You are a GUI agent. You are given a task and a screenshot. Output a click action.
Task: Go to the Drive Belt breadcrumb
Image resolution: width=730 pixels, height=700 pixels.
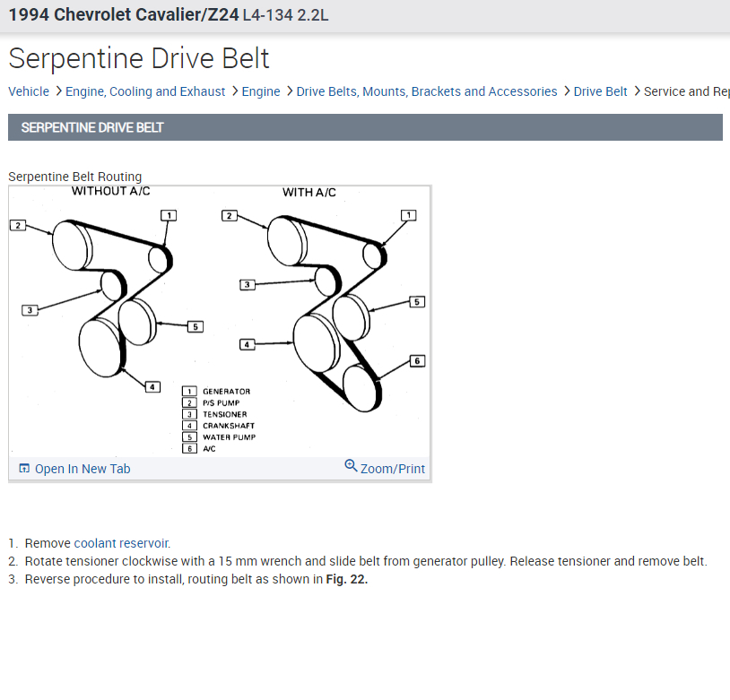click(600, 91)
